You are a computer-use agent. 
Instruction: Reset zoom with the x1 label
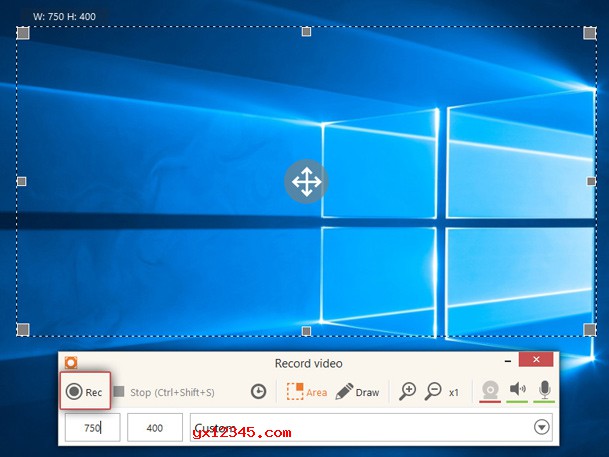click(454, 393)
